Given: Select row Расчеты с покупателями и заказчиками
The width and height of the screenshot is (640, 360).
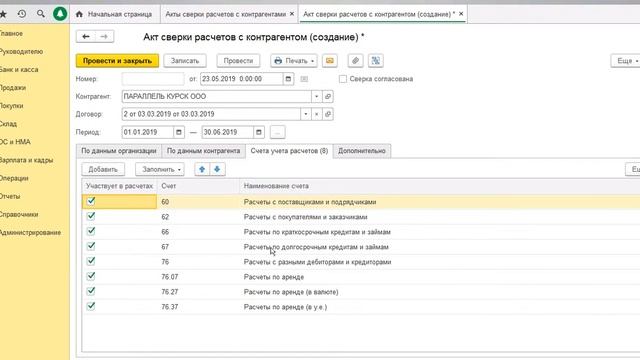Looking at the screenshot, I should pos(361,217).
